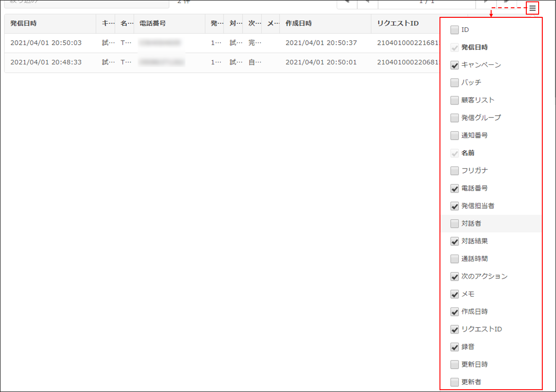Click the 作成日時 column header

pyautogui.click(x=298, y=23)
